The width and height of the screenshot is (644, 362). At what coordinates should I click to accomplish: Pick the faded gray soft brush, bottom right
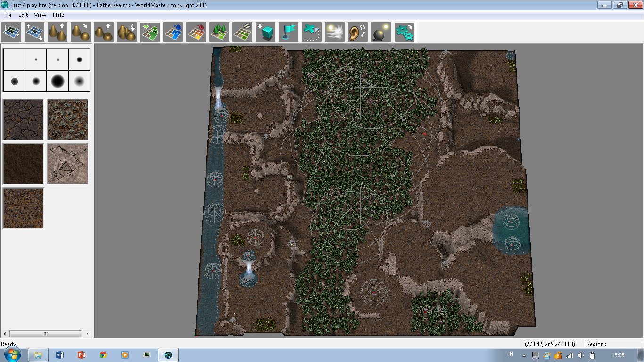[x=79, y=81]
